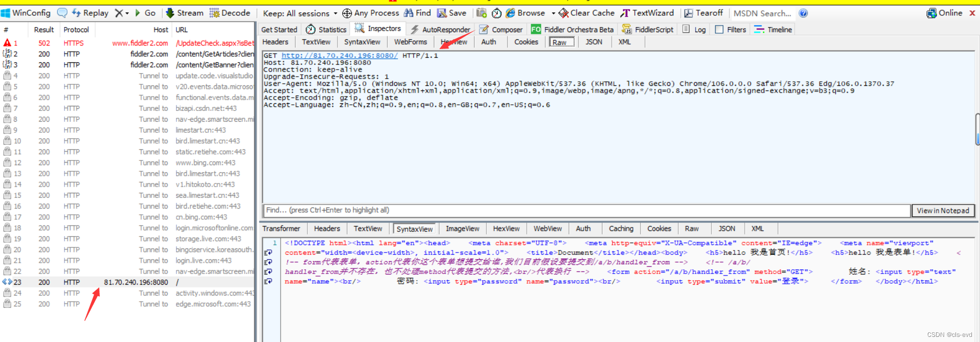Select the response WebView tab

[x=548, y=229]
